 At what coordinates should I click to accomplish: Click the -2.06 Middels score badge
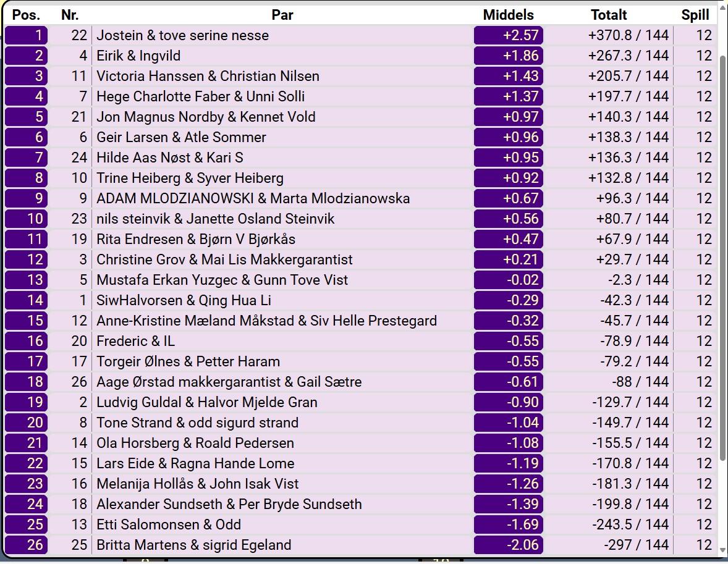click(x=509, y=545)
